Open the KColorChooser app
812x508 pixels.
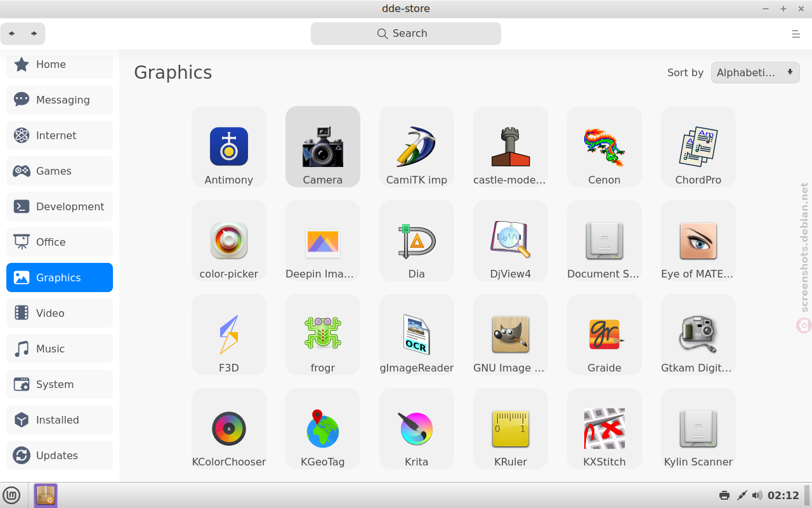229,429
